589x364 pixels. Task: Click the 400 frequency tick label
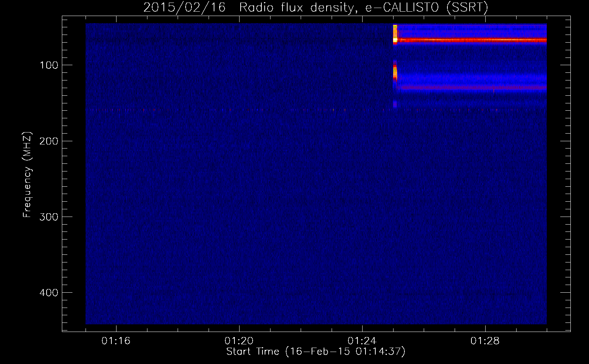[49, 293]
